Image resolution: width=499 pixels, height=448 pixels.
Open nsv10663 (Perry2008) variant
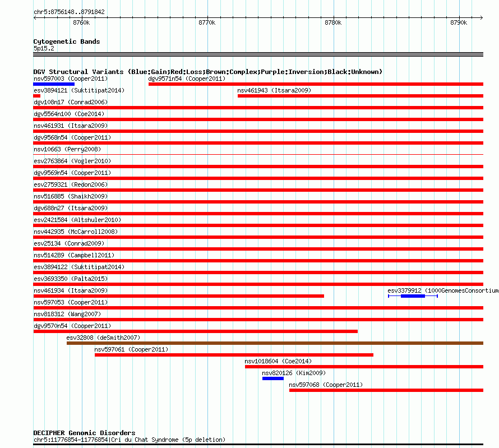[x=67, y=149]
